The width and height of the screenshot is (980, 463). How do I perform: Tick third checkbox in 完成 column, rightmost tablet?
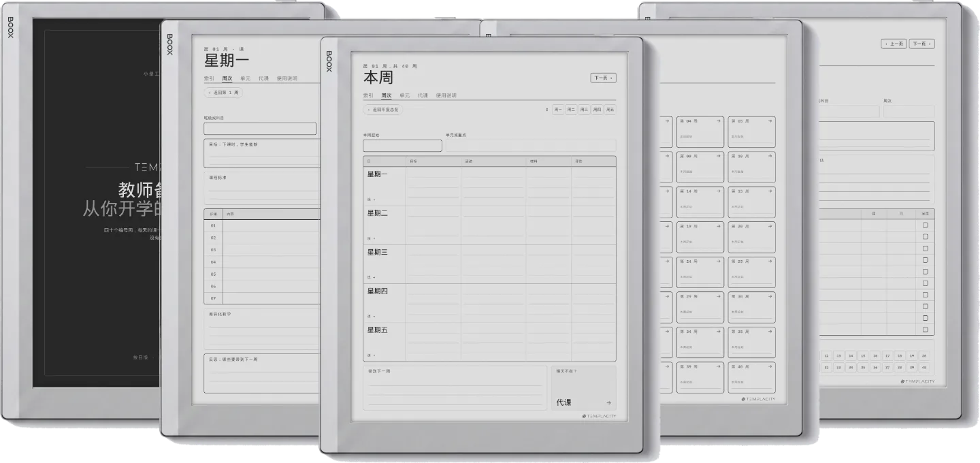[925, 249]
